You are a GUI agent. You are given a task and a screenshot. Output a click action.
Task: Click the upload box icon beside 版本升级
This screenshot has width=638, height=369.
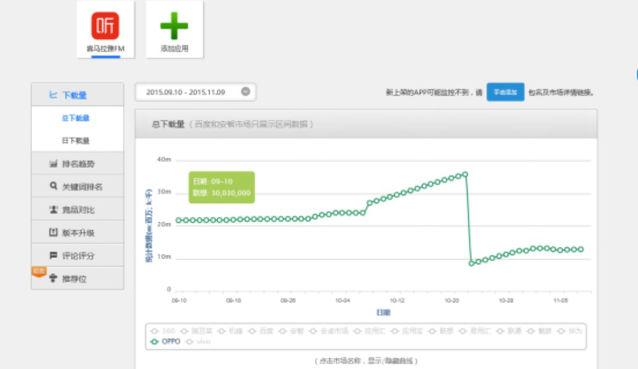coord(53,232)
